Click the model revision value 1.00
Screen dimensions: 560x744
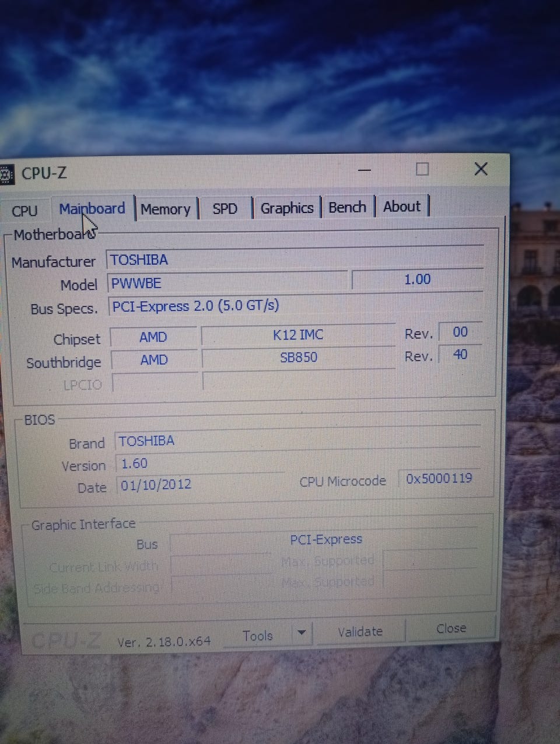[417, 280]
